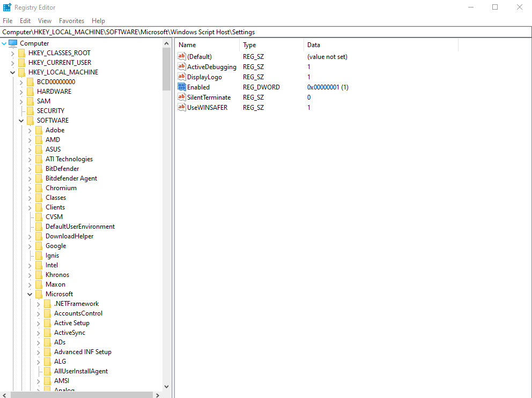Screen dimensions: 532x398
Task: Click the Microsoft folder icon
Action: (x=39, y=294)
